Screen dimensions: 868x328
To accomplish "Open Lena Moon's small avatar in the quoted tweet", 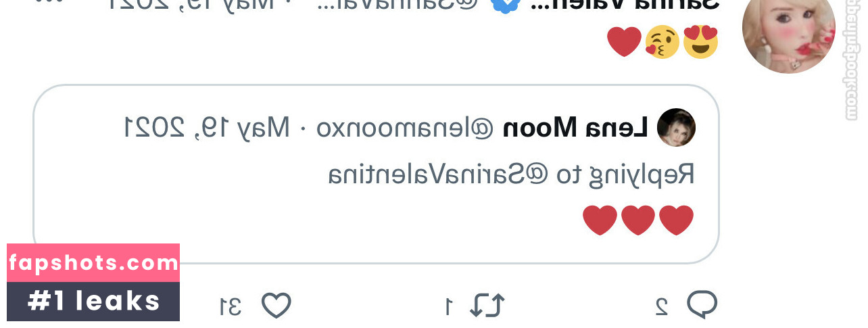I will [676, 127].
